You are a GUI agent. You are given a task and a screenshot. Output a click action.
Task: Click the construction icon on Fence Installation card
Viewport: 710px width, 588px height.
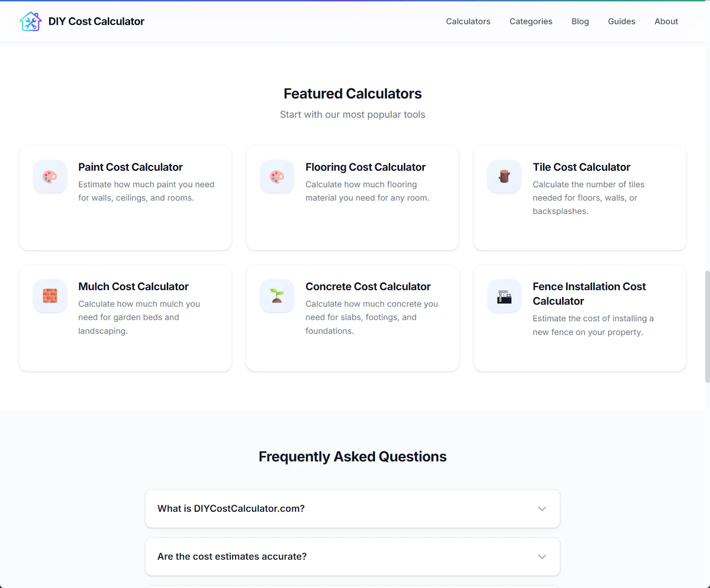click(x=504, y=297)
